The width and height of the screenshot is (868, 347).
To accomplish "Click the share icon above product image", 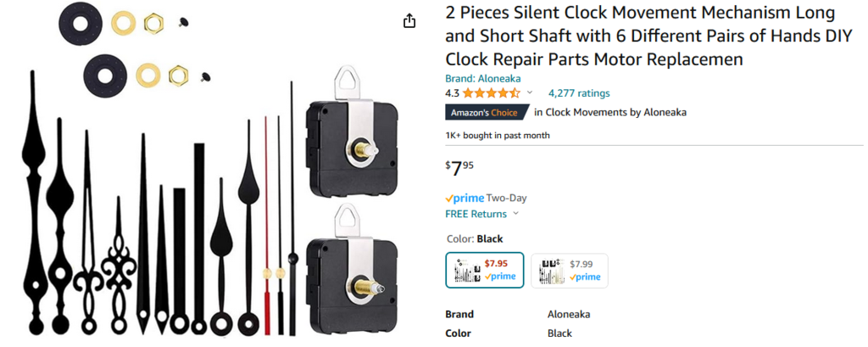I will (x=409, y=20).
